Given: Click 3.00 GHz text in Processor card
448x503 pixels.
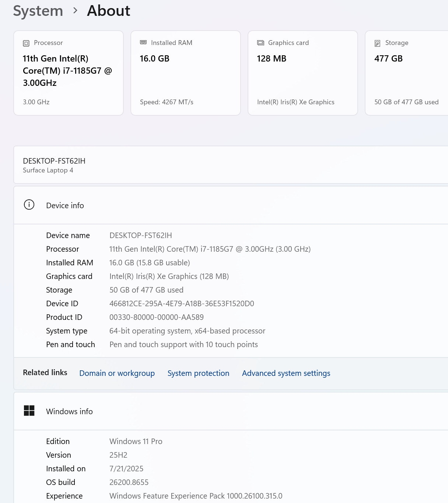Looking at the screenshot, I should 36,102.
